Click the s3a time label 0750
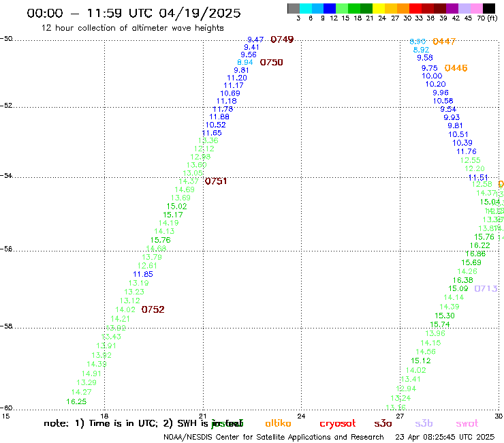The image size is (504, 443). point(271,63)
